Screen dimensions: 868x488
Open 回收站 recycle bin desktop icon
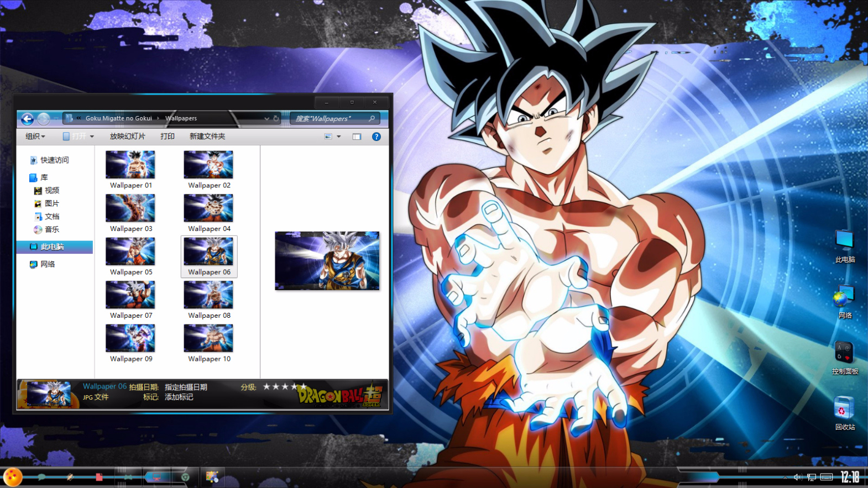845,413
